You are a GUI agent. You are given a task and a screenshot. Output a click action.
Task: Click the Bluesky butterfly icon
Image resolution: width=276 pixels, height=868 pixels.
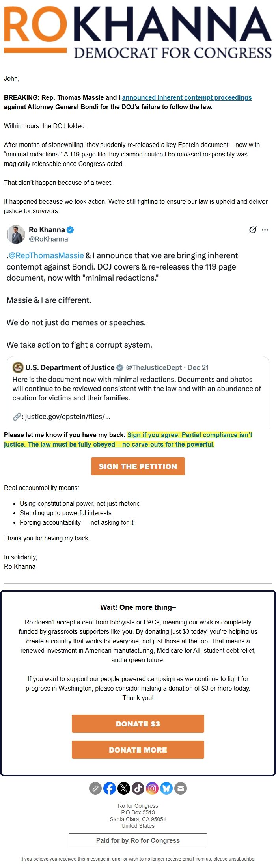pos(166,788)
